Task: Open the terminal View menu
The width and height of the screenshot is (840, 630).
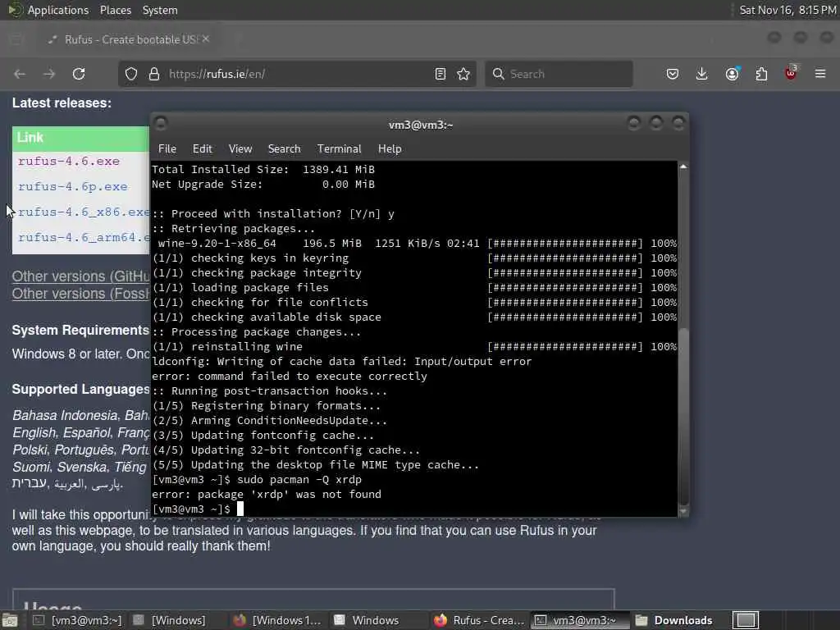Action: coord(240,149)
